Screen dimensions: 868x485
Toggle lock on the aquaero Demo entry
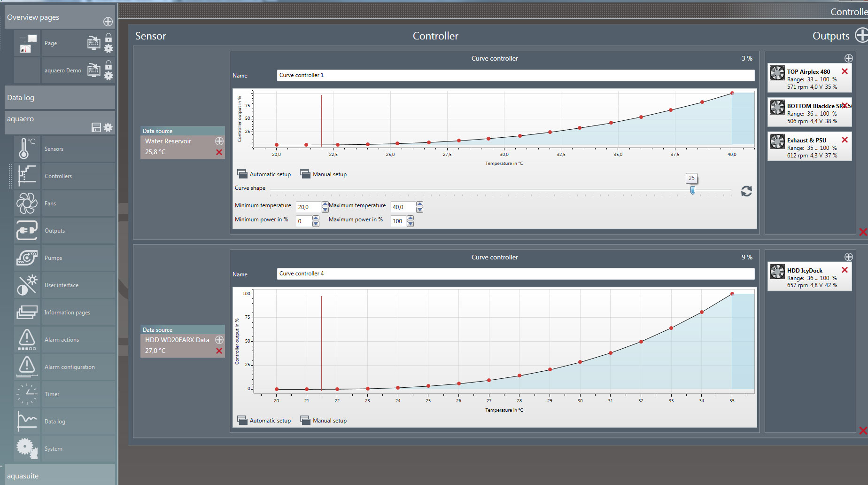click(108, 65)
